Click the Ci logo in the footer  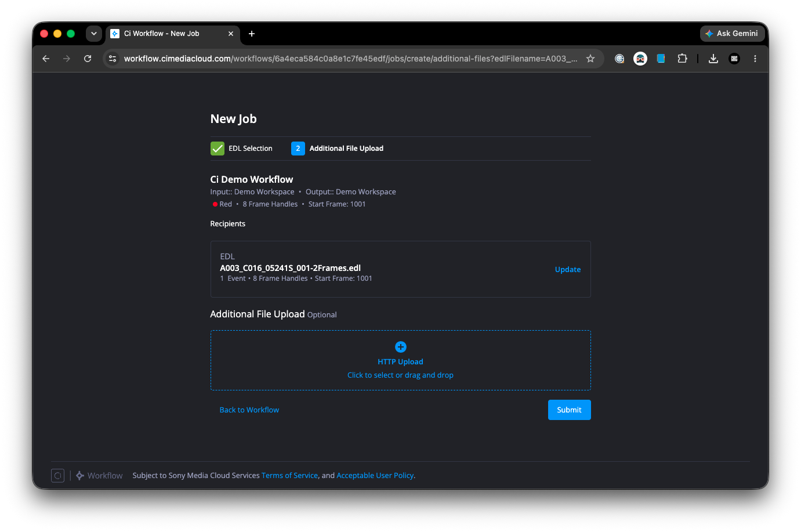click(x=58, y=476)
